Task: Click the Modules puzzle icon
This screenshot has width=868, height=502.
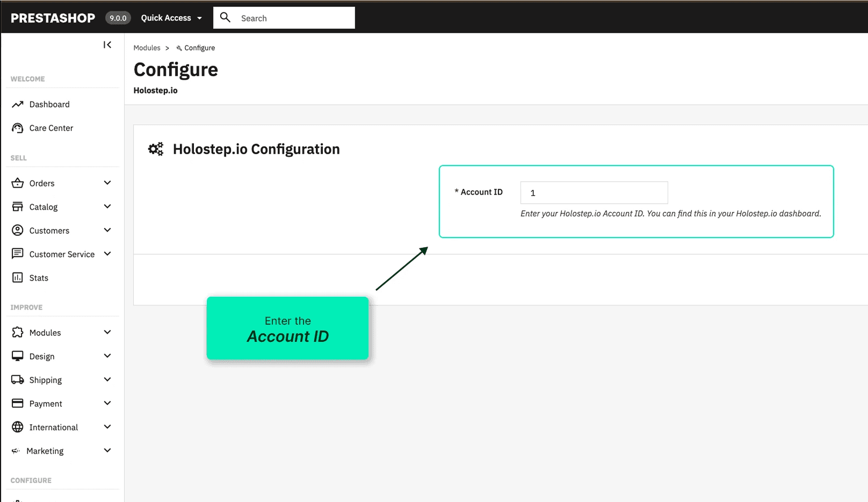Action: tap(18, 332)
